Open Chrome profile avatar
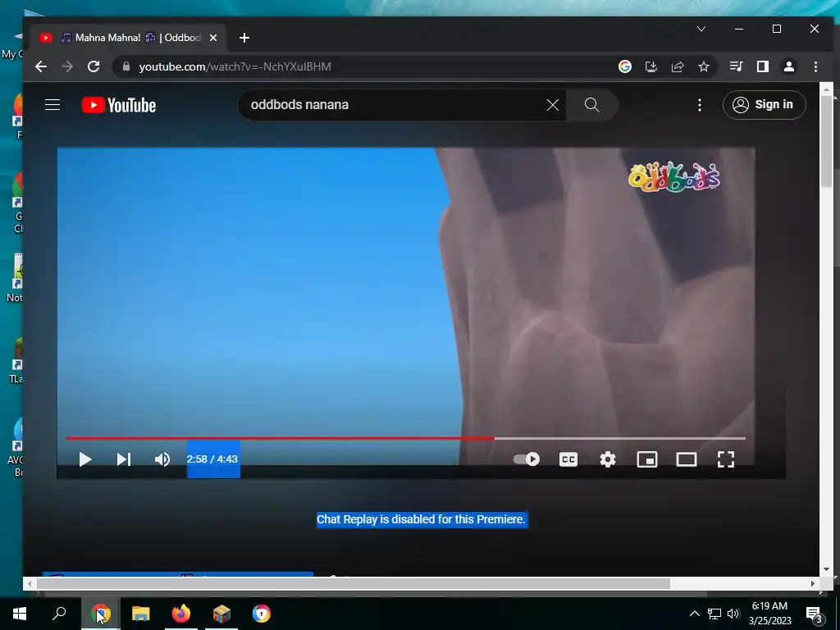This screenshot has height=630, width=840. pos(789,66)
